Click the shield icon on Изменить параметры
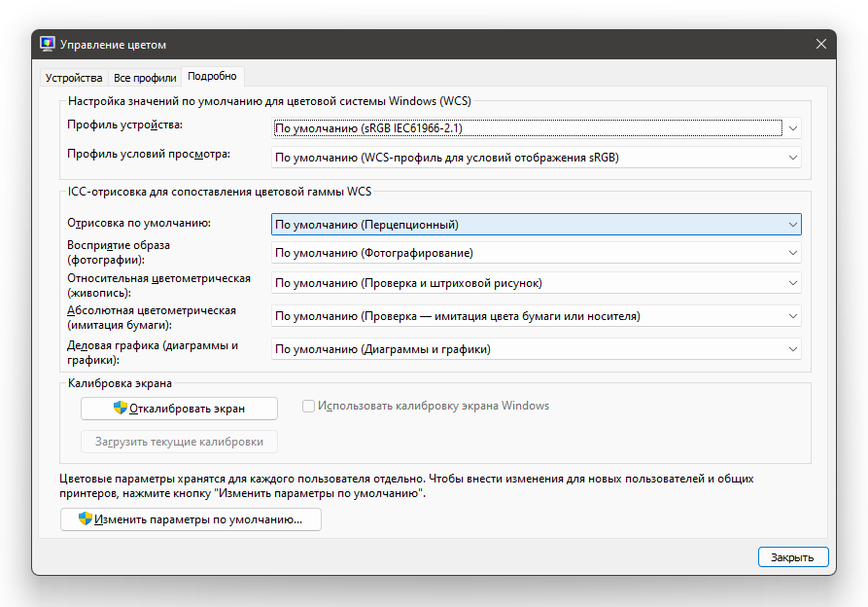This screenshot has width=868, height=607. (x=86, y=519)
